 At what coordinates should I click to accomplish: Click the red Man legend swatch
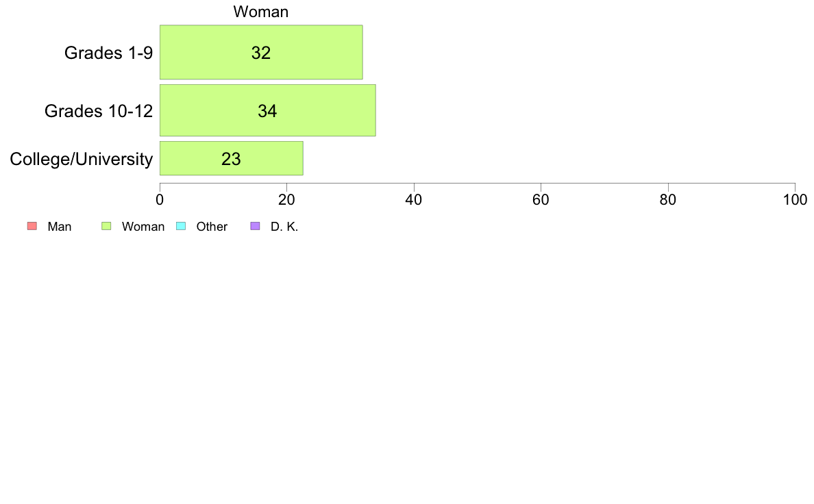[x=32, y=226]
